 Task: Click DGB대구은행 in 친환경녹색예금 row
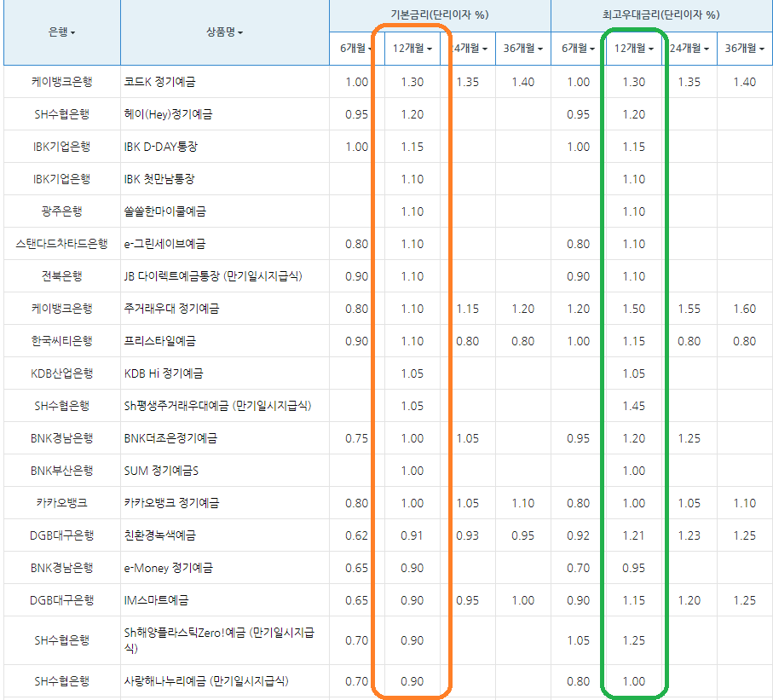click(x=61, y=535)
